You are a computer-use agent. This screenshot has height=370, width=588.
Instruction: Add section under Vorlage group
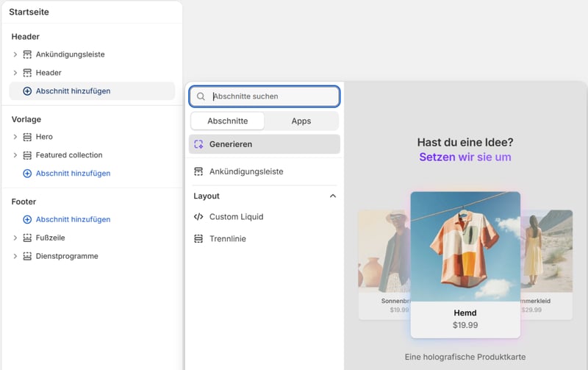pos(73,174)
